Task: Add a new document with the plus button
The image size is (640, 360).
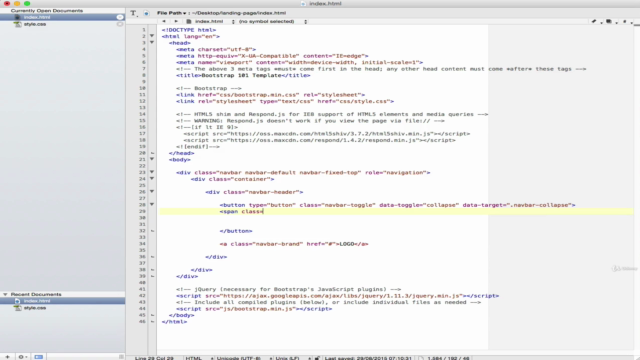Action: point(7,357)
